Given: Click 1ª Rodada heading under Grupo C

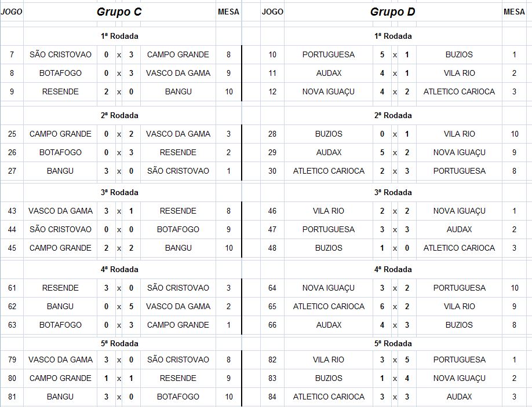Looking at the screenshot, I should click(119, 36).
